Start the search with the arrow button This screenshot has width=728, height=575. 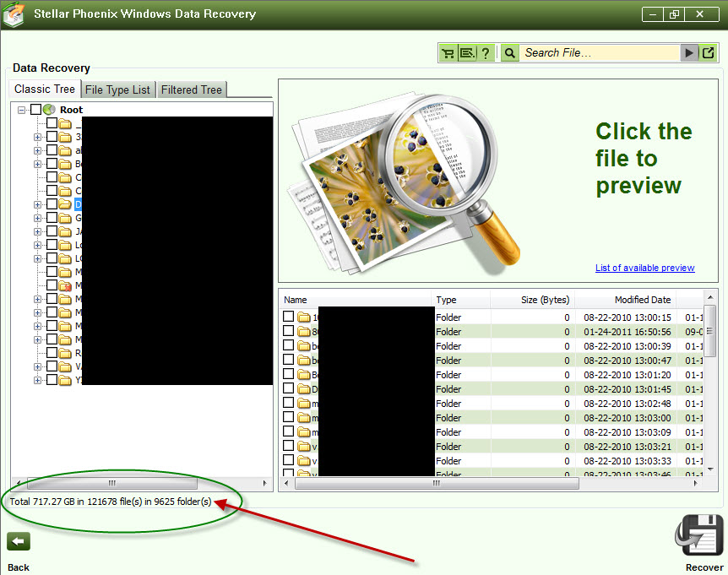point(689,53)
